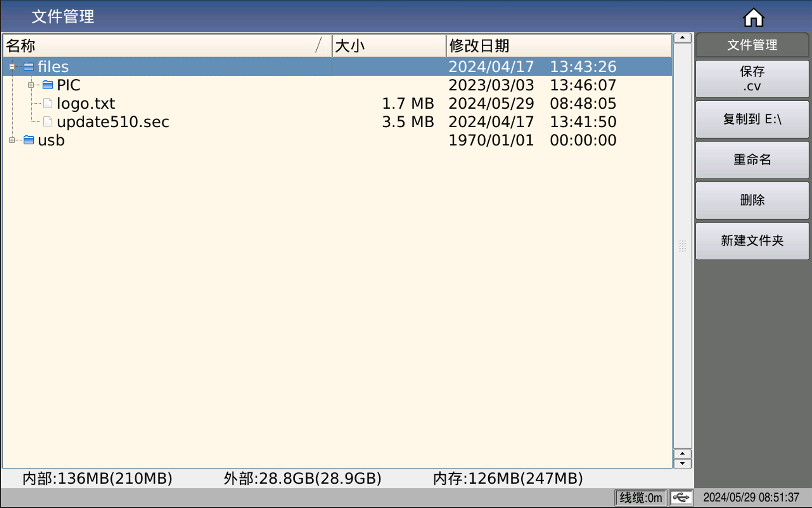This screenshot has height=508, width=812.
Task: Create folder with 新建文件夹 button
Action: pos(752,241)
